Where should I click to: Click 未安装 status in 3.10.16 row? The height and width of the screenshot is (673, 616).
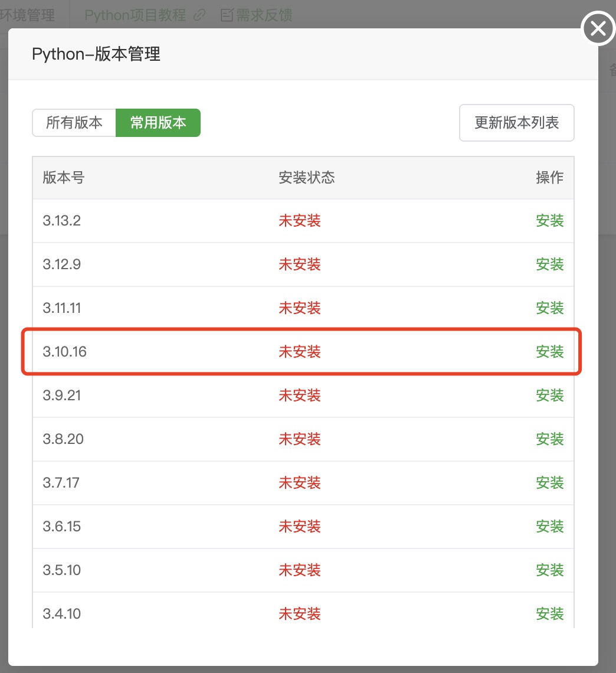coord(300,352)
